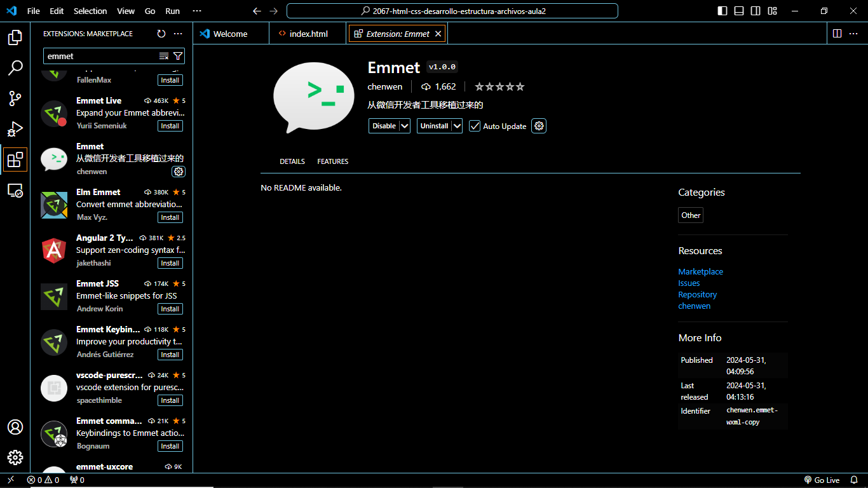This screenshot has height=488, width=868.
Task: Open the Search view
Action: point(15,68)
